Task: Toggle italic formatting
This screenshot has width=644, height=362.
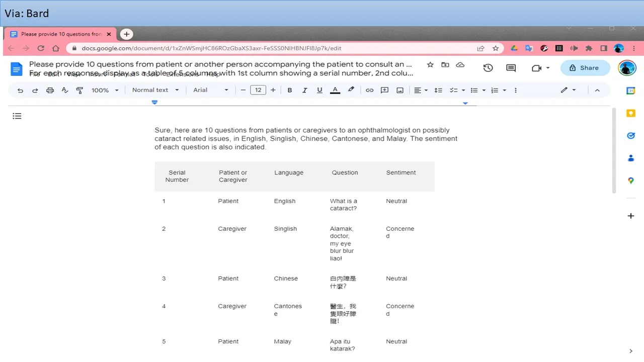Action: pos(304,90)
